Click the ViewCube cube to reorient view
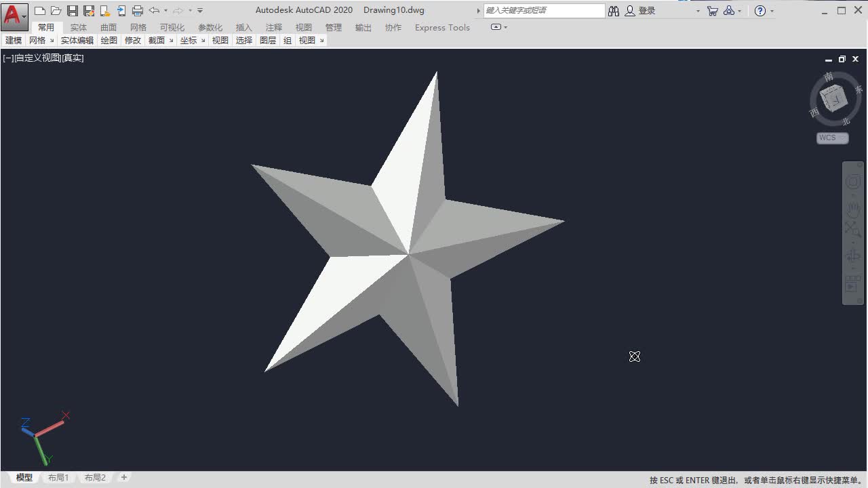The image size is (868, 488). tap(833, 99)
